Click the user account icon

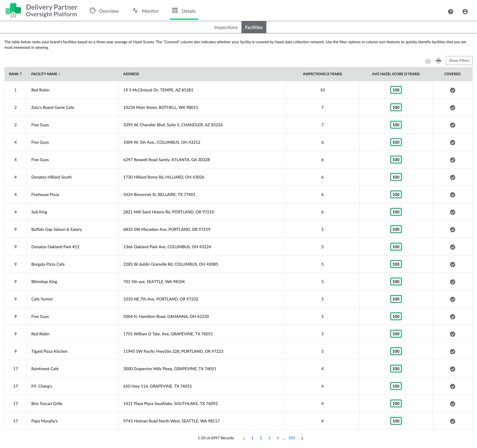pos(465,11)
